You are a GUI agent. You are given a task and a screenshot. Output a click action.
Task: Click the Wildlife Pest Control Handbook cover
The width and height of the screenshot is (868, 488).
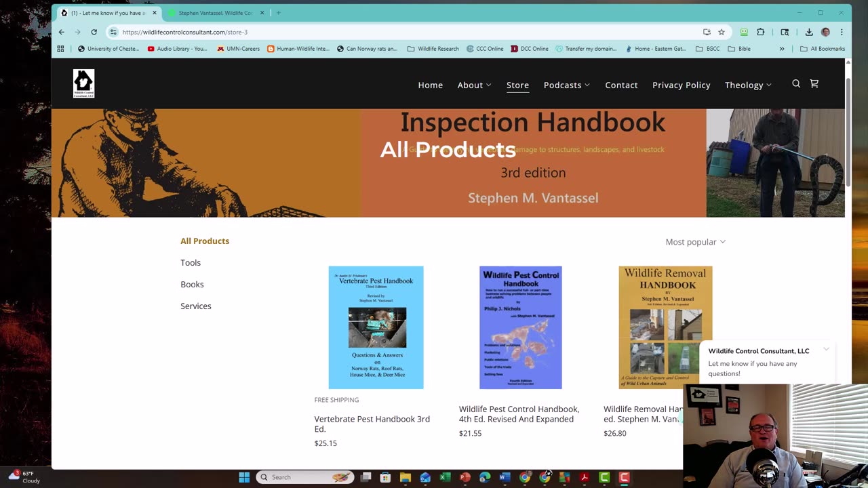point(520,327)
